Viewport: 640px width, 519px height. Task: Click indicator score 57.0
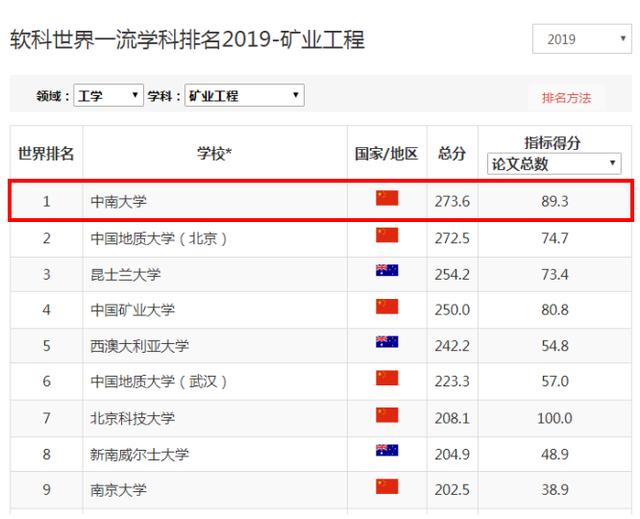click(x=555, y=382)
